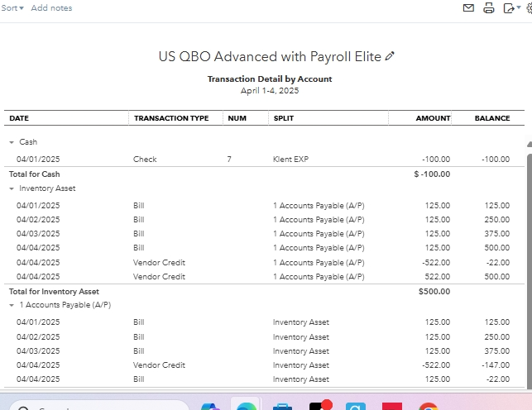
Task: Edit the company name with pencil icon
Action: tap(390, 56)
